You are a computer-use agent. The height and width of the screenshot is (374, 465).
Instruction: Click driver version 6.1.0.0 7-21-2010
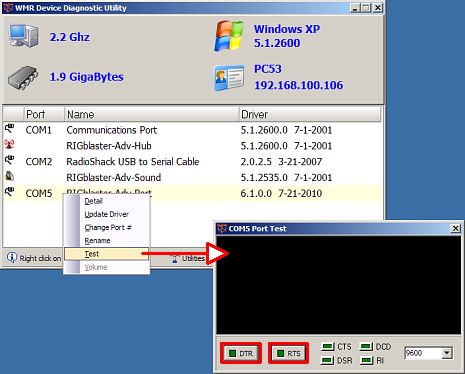281,193
